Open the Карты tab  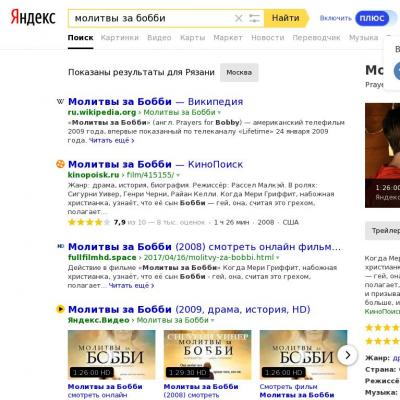(193, 38)
